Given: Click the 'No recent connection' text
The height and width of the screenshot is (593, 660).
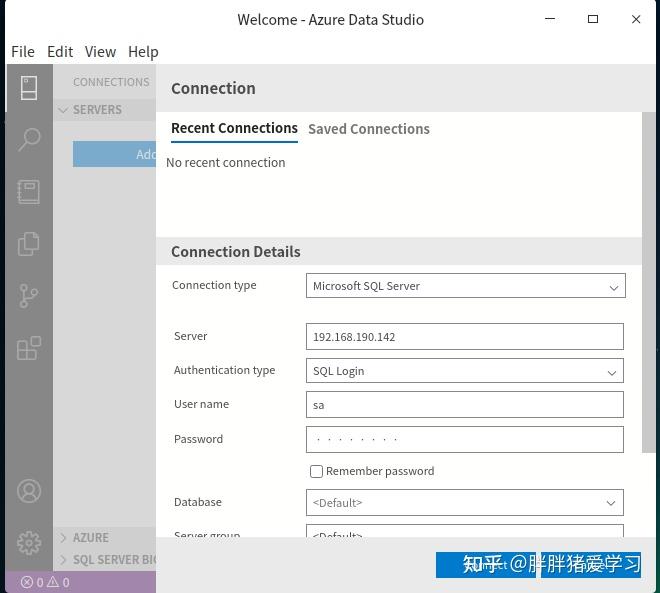Looking at the screenshot, I should (226, 162).
